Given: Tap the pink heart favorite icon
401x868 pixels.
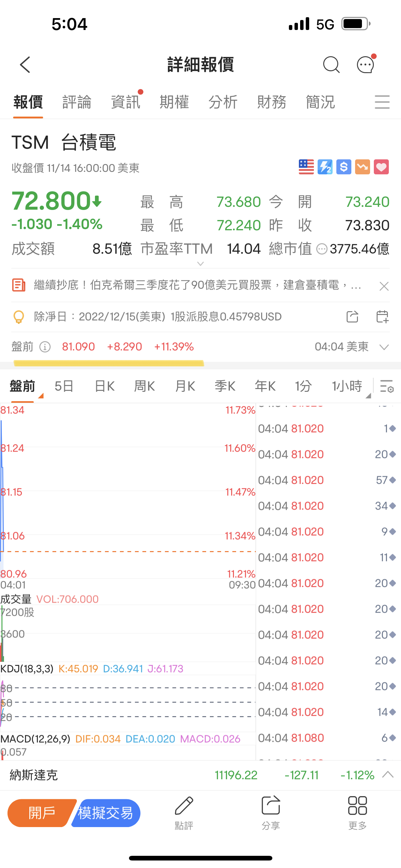Looking at the screenshot, I should point(381,167).
